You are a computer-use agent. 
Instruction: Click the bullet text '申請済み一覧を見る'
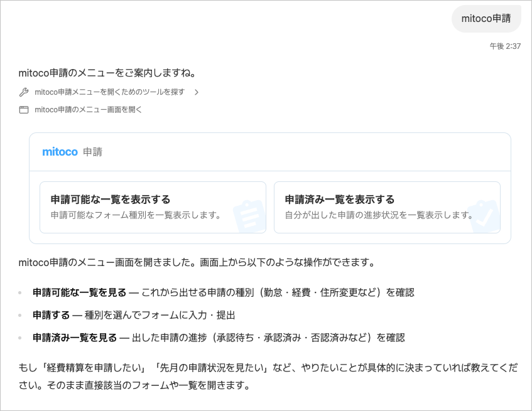(75, 338)
